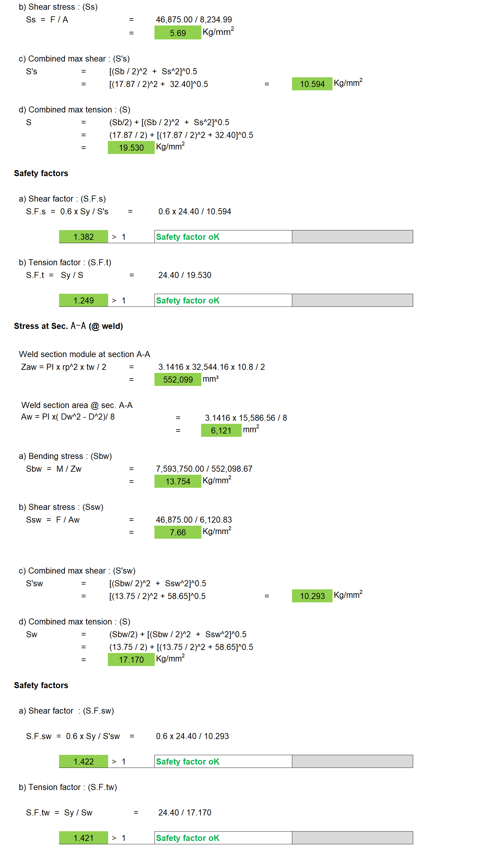The height and width of the screenshot is (857, 504).
Task: Click the S.F.tw 1.421 result cell
Action: 84,838
